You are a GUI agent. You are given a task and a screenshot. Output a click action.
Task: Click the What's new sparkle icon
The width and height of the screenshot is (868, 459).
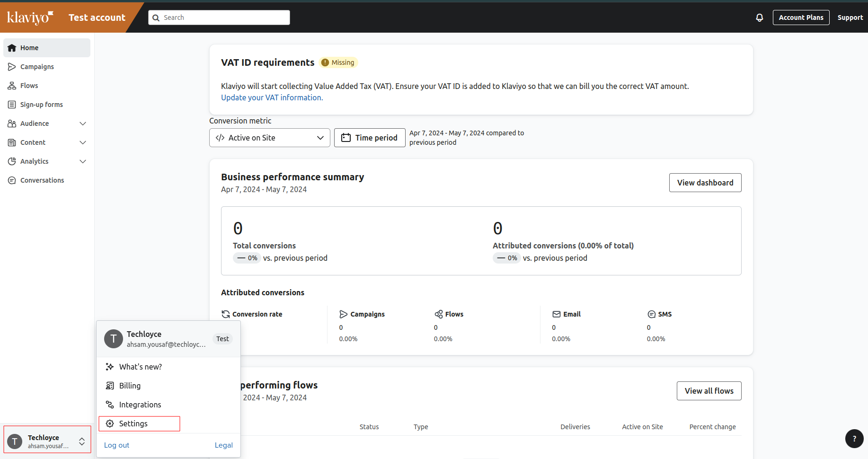(x=110, y=367)
